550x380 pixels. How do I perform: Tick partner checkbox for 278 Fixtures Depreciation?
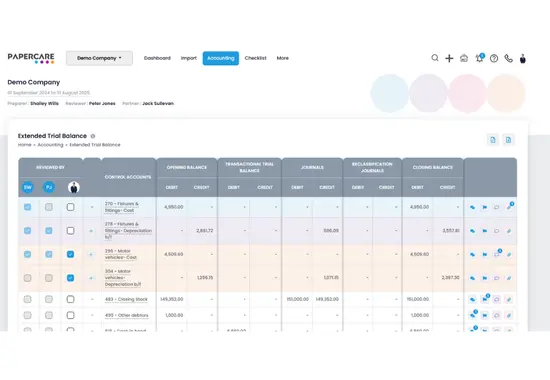71,231
